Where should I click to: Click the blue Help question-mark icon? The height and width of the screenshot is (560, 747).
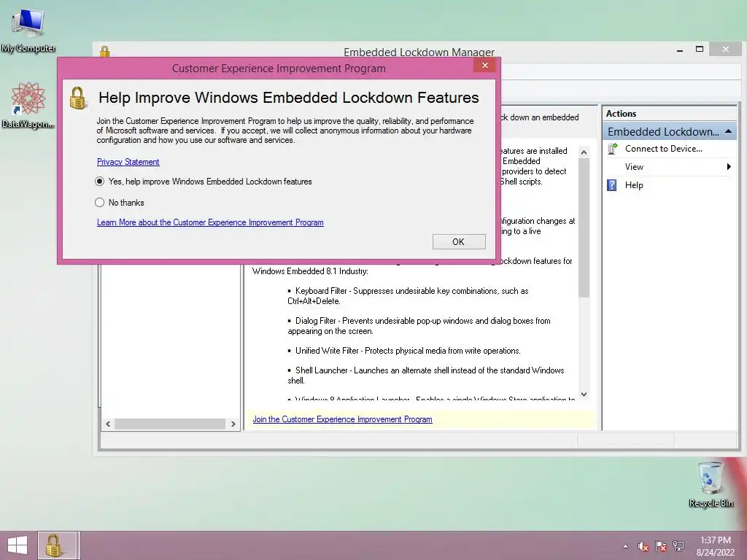click(x=612, y=185)
